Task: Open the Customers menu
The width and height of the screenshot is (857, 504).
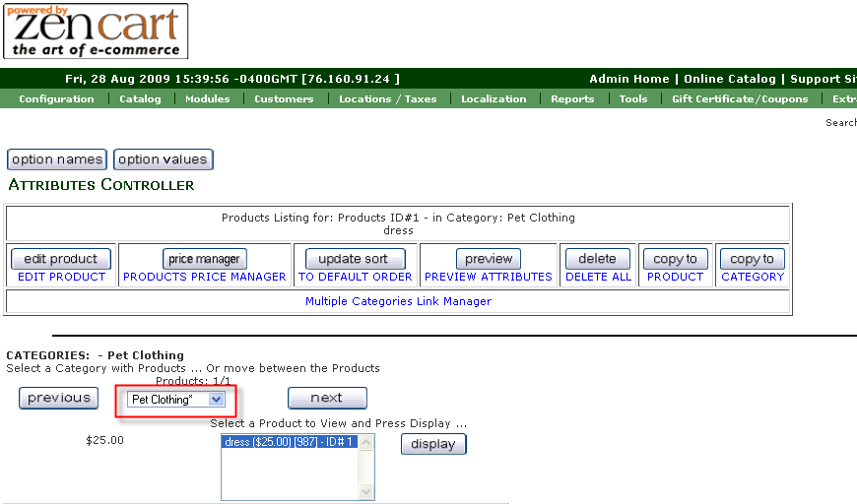Action: pos(284,98)
